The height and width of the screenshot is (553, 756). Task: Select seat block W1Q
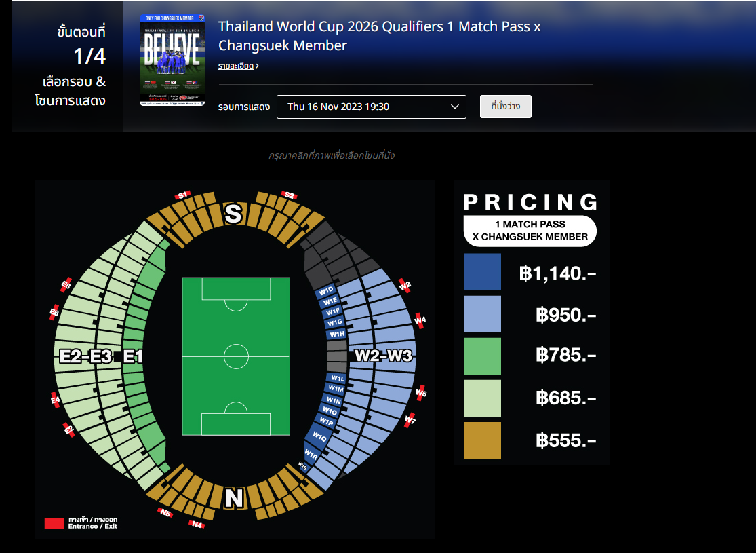[319, 436]
